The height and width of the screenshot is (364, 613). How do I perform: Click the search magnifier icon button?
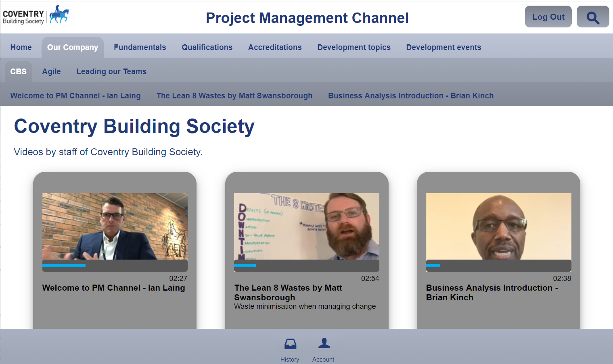[592, 17]
